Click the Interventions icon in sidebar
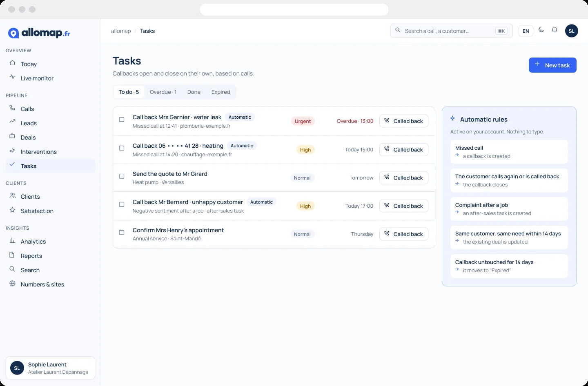588x386 pixels. pyautogui.click(x=12, y=151)
